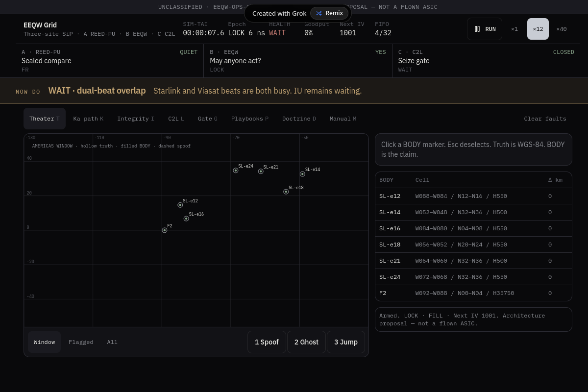Click Clear faults

coord(545,119)
